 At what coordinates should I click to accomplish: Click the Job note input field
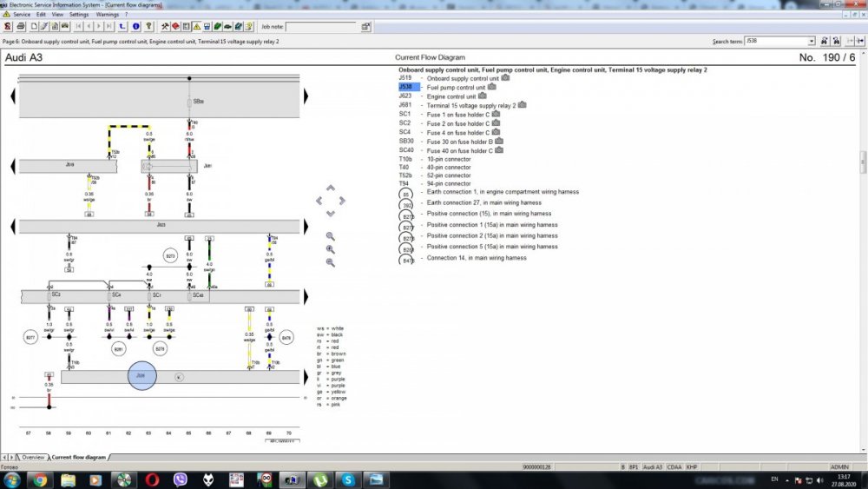(x=321, y=27)
